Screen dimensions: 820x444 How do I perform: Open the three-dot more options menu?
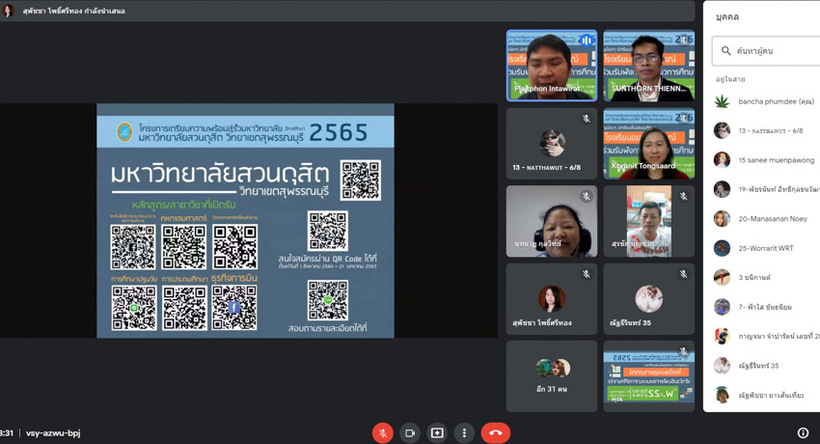pyautogui.click(x=464, y=433)
